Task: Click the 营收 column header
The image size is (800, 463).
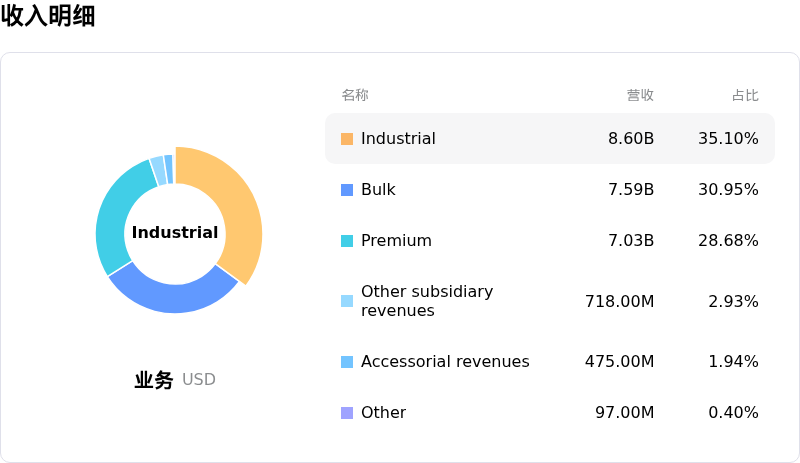Action: click(640, 95)
